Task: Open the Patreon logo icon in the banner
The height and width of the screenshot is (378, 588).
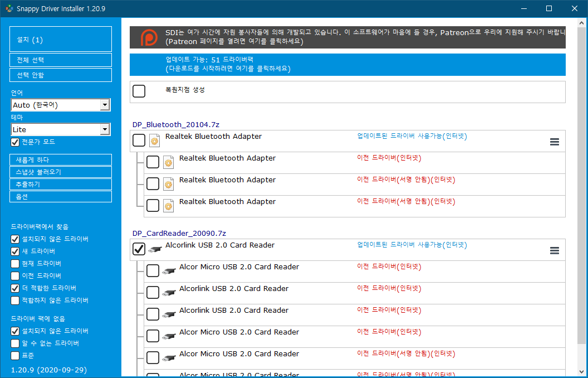Action: tap(149, 37)
